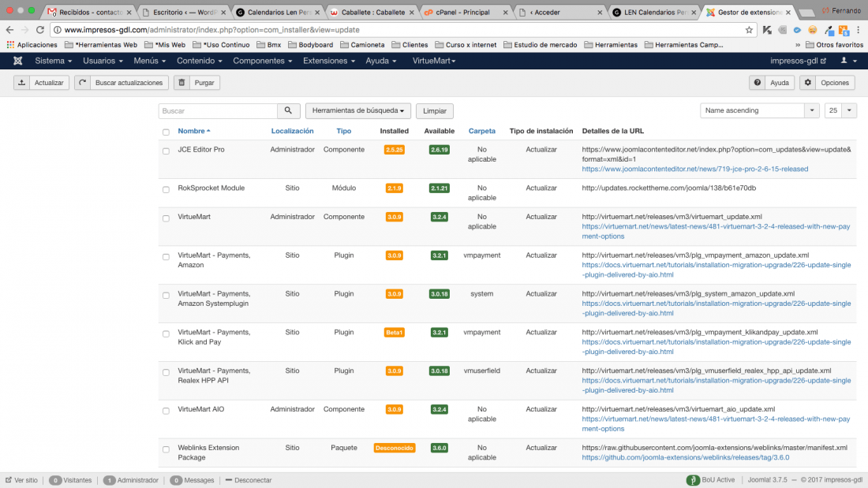
Task: Open the Weblinks 3.6.0 GitHub release link
Action: point(685,457)
